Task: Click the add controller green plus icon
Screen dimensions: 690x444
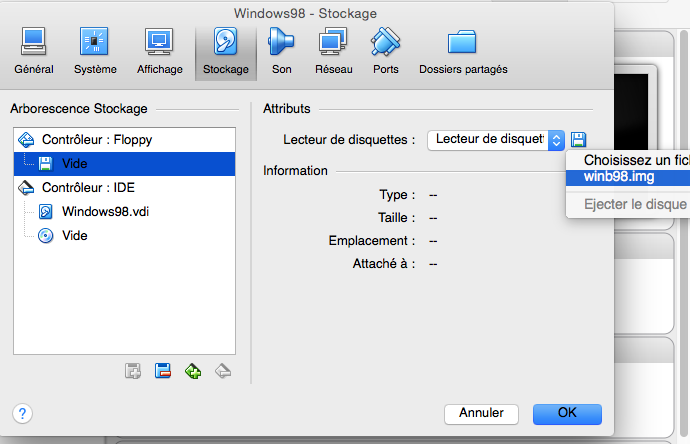Action: [x=193, y=371]
